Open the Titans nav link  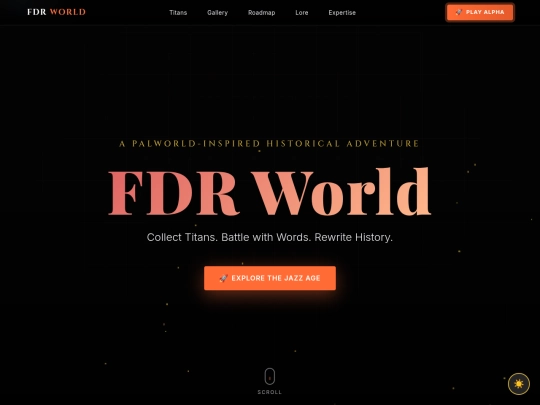coord(178,13)
